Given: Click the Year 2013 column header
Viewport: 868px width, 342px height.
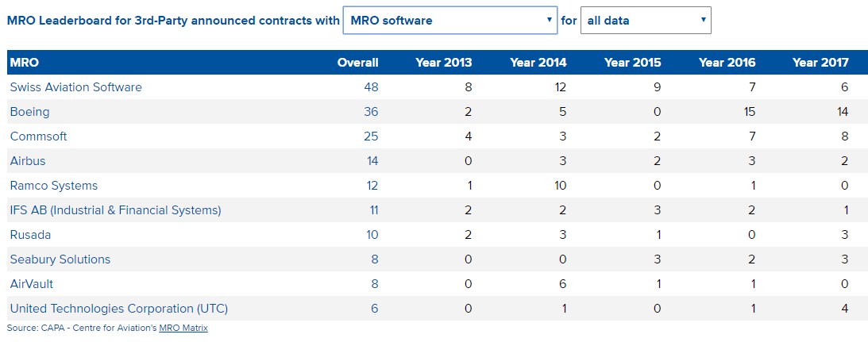Looking at the screenshot, I should click(444, 63).
